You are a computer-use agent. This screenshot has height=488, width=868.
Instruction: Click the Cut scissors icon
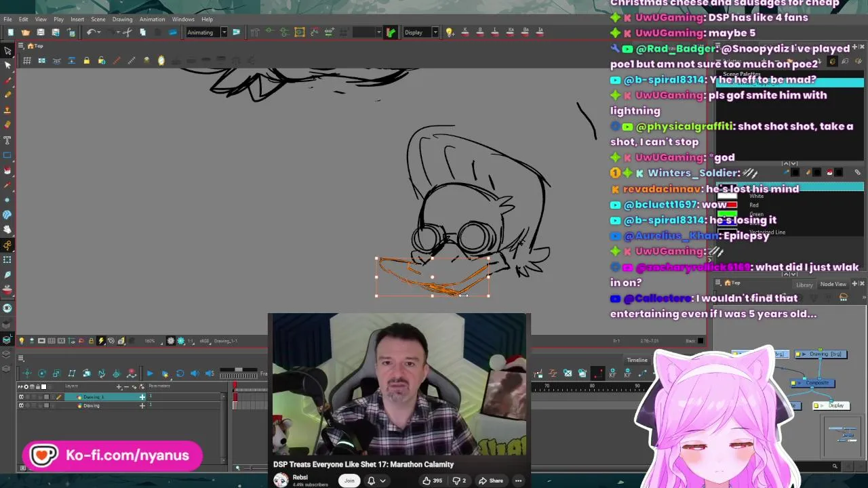tap(127, 33)
